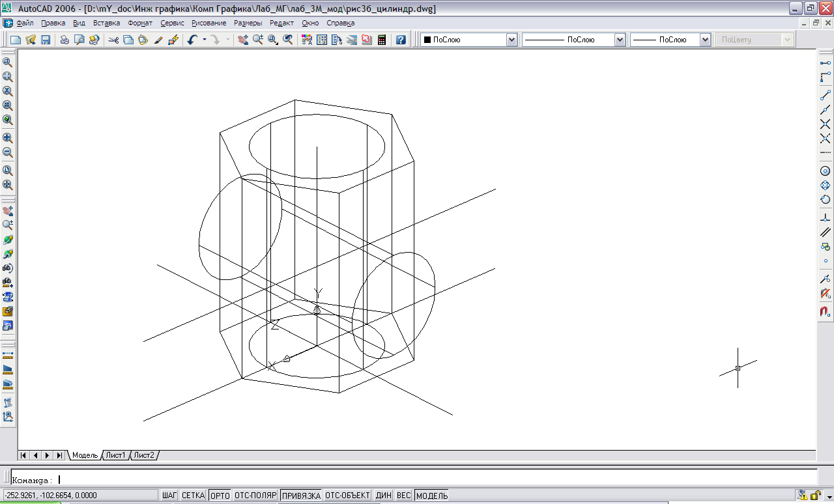Save the drawing with the floppy icon

tap(46, 40)
